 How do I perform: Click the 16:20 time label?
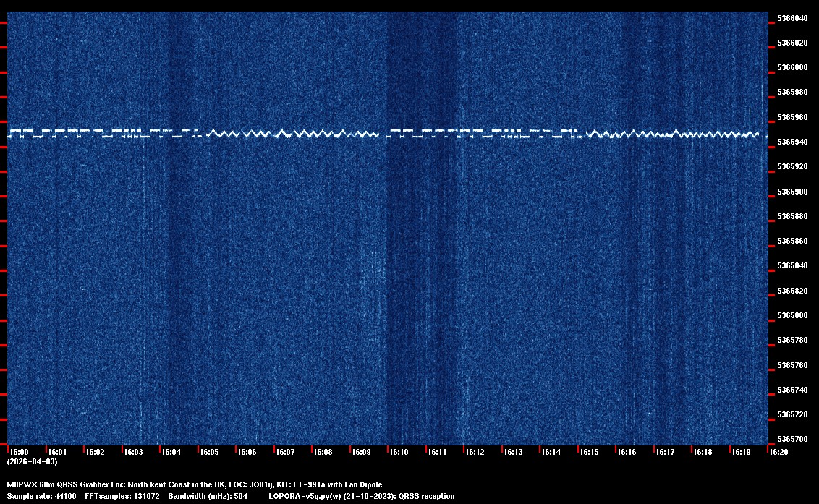coord(778,452)
